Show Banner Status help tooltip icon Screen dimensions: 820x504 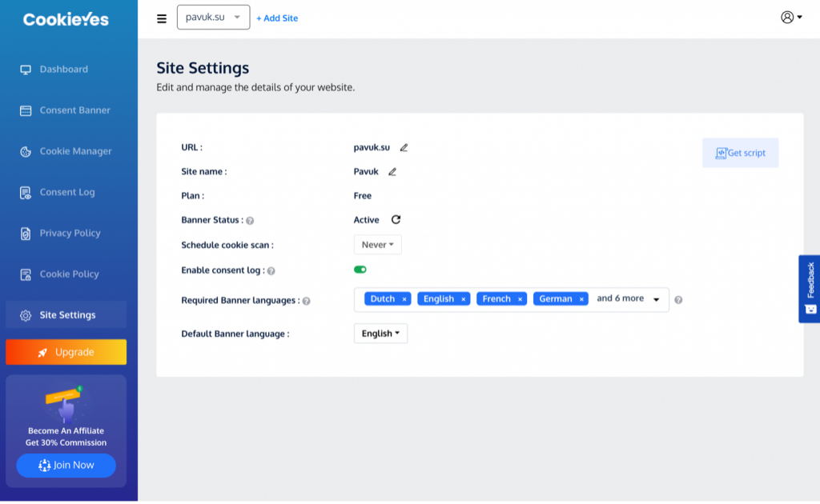pos(250,221)
